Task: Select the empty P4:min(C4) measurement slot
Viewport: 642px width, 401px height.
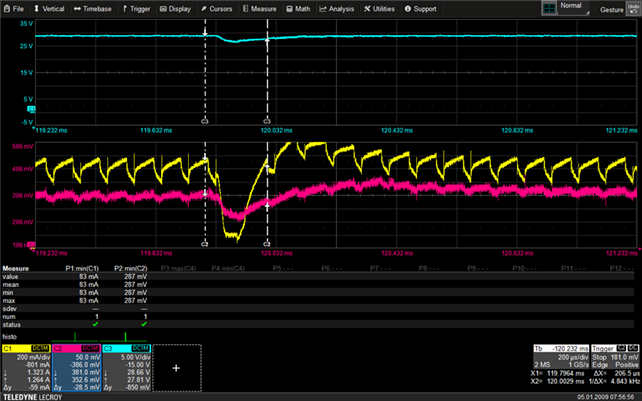Action: 228,269
